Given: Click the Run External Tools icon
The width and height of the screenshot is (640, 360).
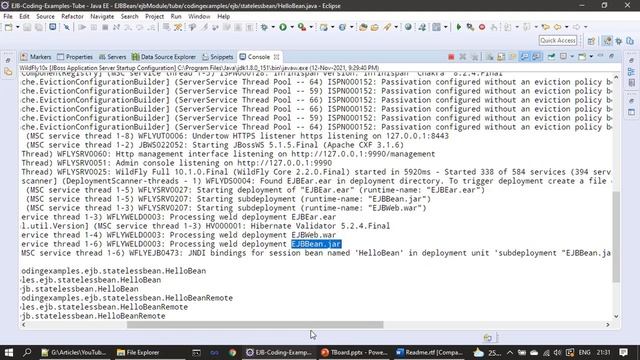Looking at the screenshot, I should [x=302, y=27].
